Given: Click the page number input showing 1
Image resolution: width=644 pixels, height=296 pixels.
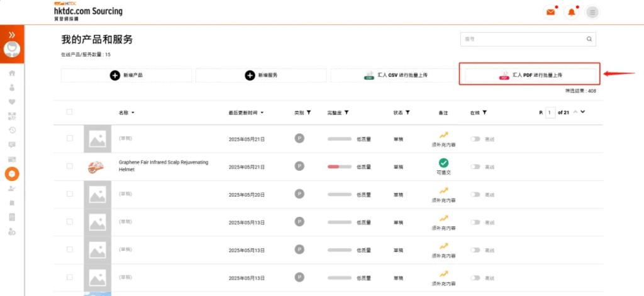Looking at the screenshot, I should (x=550, y=112).
